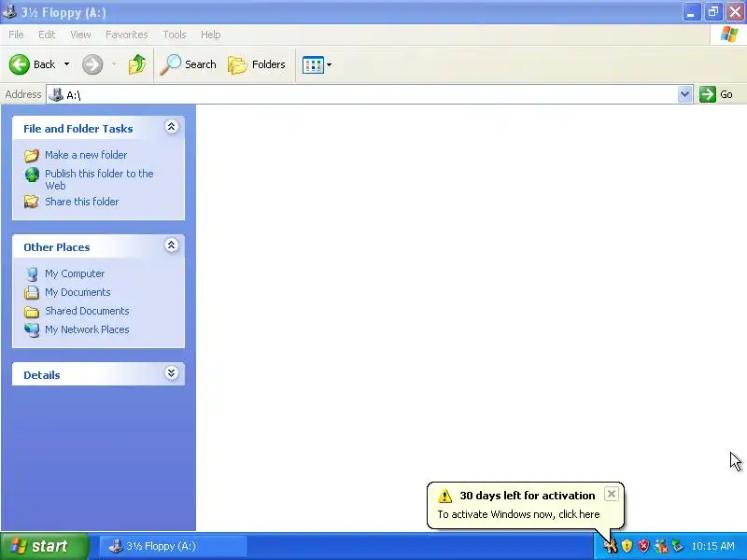Screen dimensions: 747x560
Task: Restore down the Floppy window
Action: pos(713,12)
